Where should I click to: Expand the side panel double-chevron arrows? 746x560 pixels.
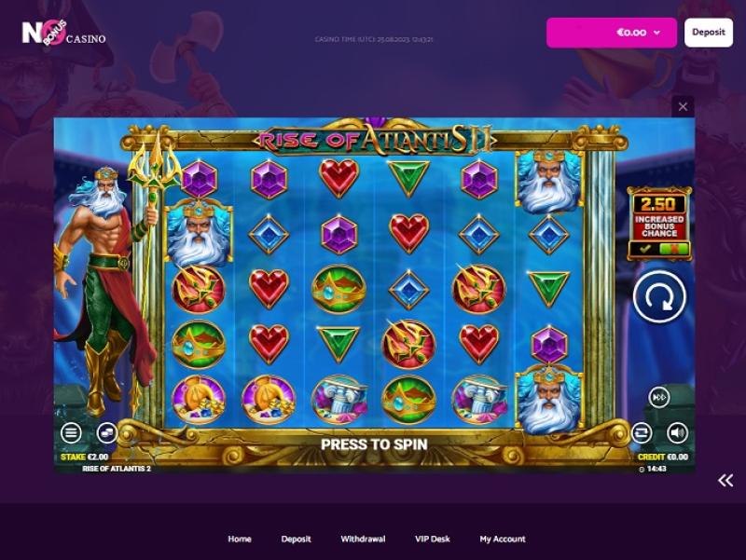[x=725, y=481]
